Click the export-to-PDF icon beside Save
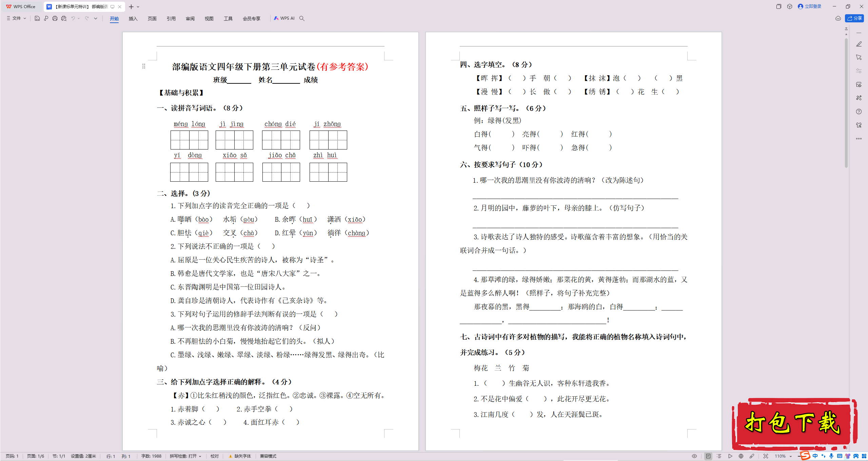Image resolution: width=868 pixels, height=461 pixels. click(x=46, y=18)
